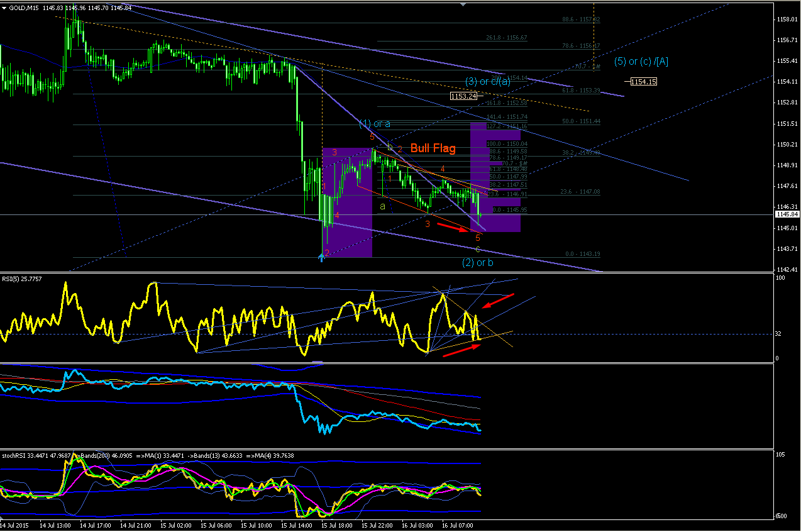Open the GOLD,M15 chart title triangle menu

(3, 8)
